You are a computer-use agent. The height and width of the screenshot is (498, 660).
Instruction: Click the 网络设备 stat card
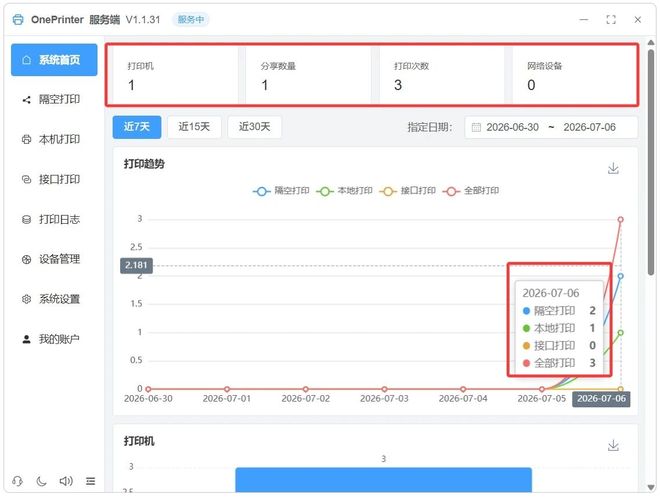click(575, 75)
